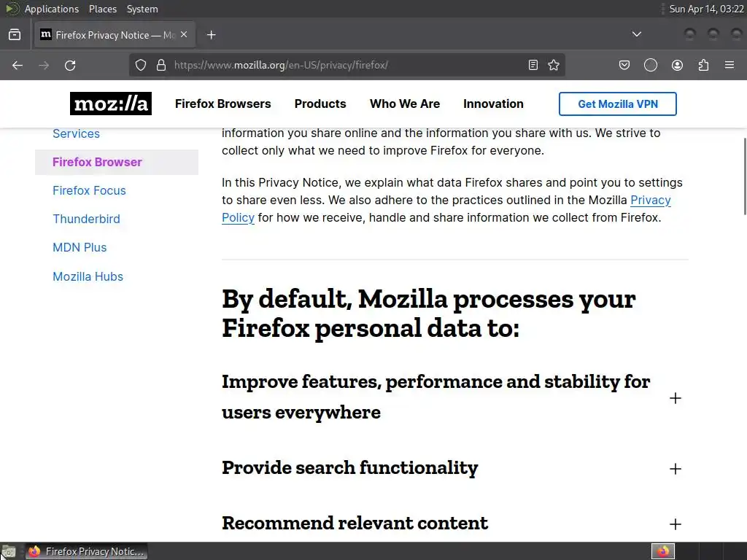Click the shield tracking protection icon
This screenshot has width=747, height=560.
pyautogui.click(x=142, y=65)
